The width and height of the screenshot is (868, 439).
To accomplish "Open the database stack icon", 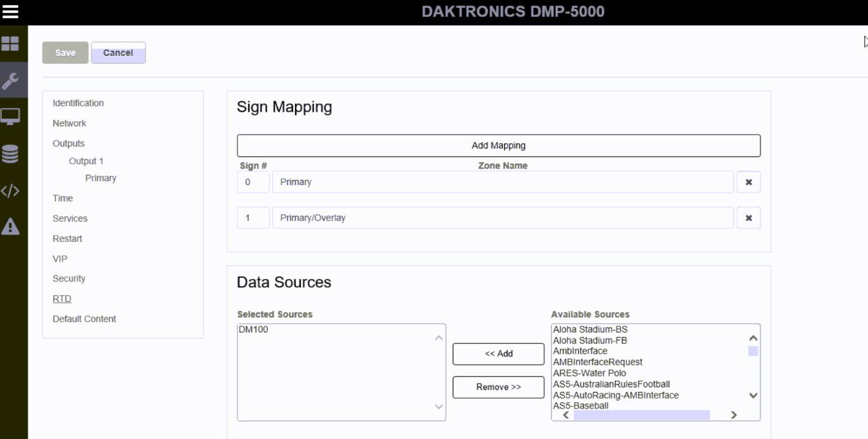I will [x=10, y=154].
